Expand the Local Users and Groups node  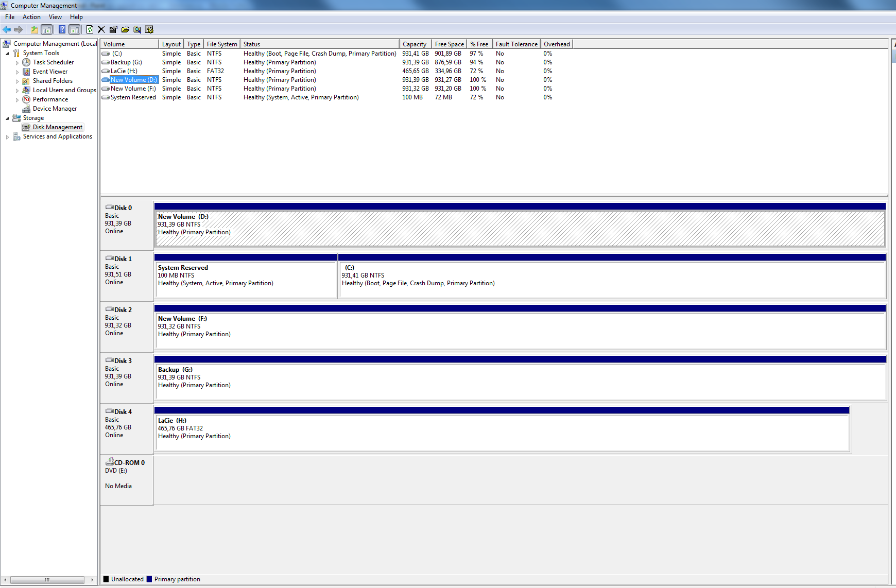[17, 91]
